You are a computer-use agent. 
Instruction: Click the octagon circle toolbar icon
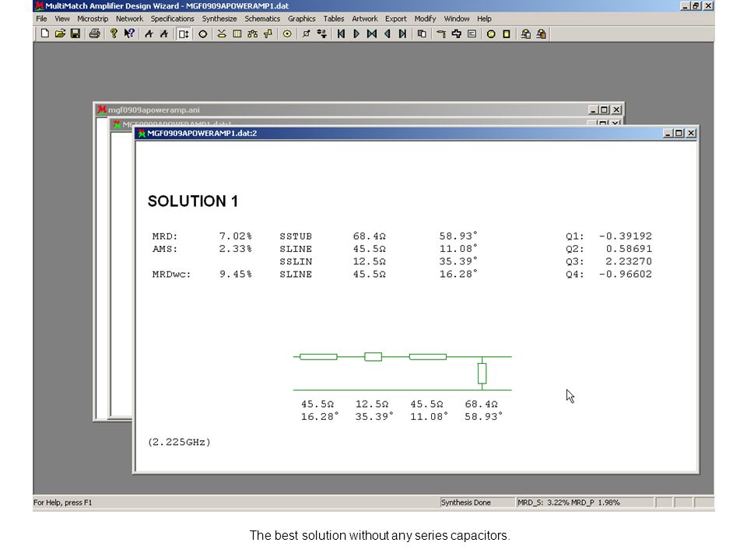point(203,33)
